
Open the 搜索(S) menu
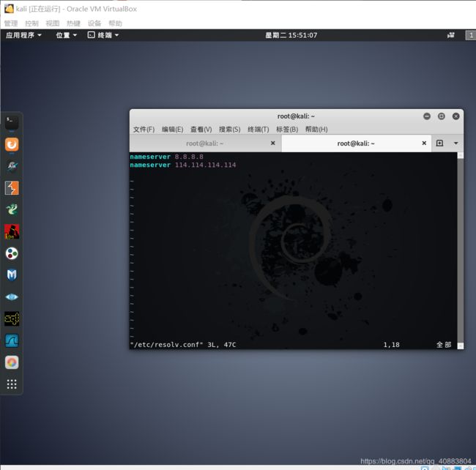pyautogui.click(x=229, y=130)
